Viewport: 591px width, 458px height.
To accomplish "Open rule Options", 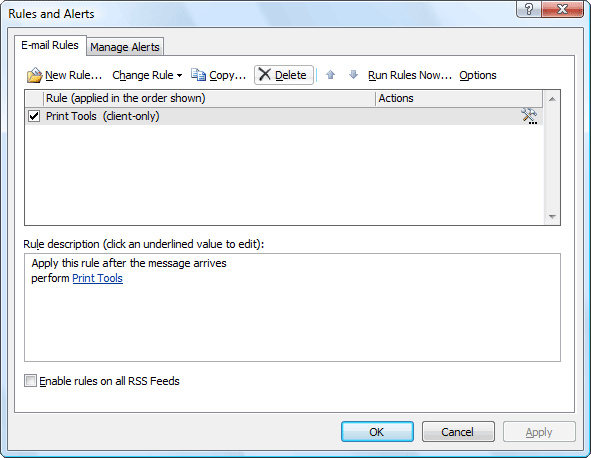I will [x=478, y=75].
